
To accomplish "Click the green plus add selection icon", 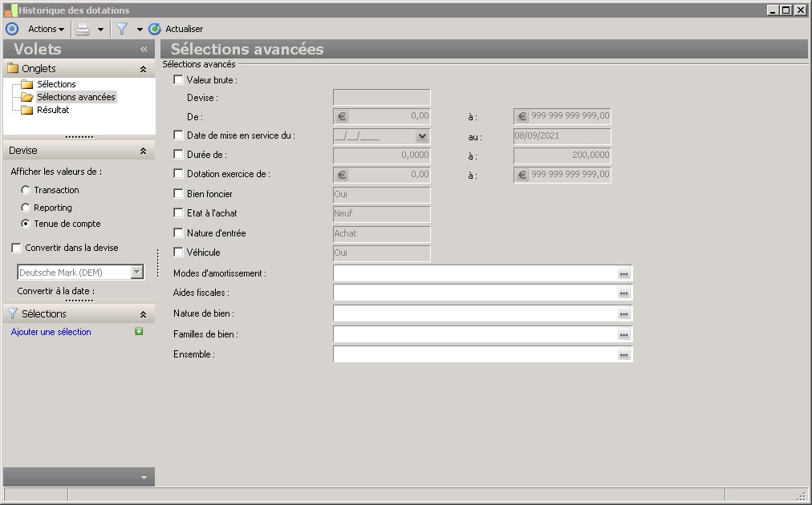I will pyautogui.click(x=139, y=331).
